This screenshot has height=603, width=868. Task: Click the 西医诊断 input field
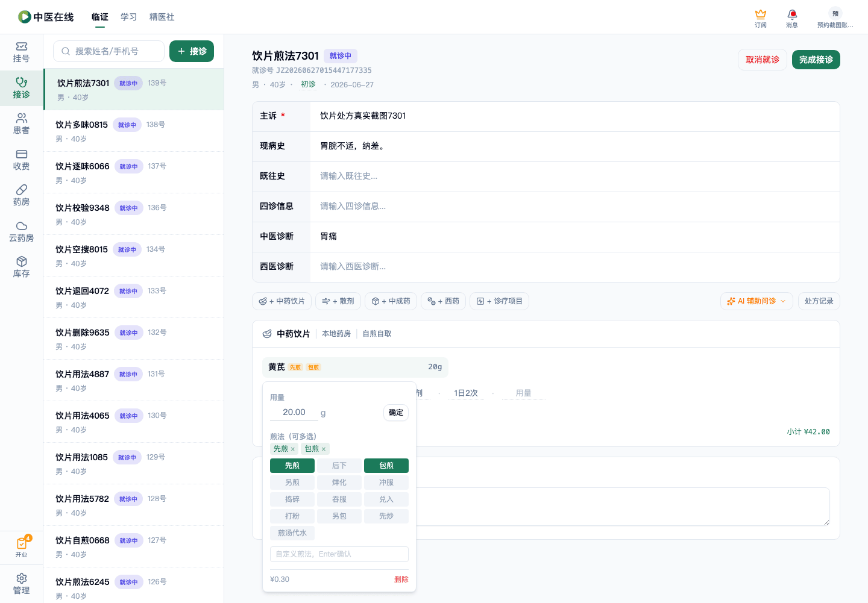pos(575,267)
